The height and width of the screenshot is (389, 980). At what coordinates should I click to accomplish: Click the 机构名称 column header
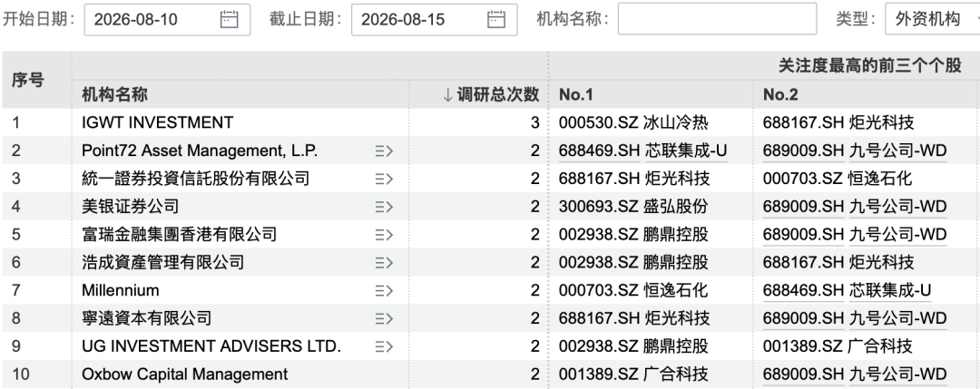pos(114,95)
